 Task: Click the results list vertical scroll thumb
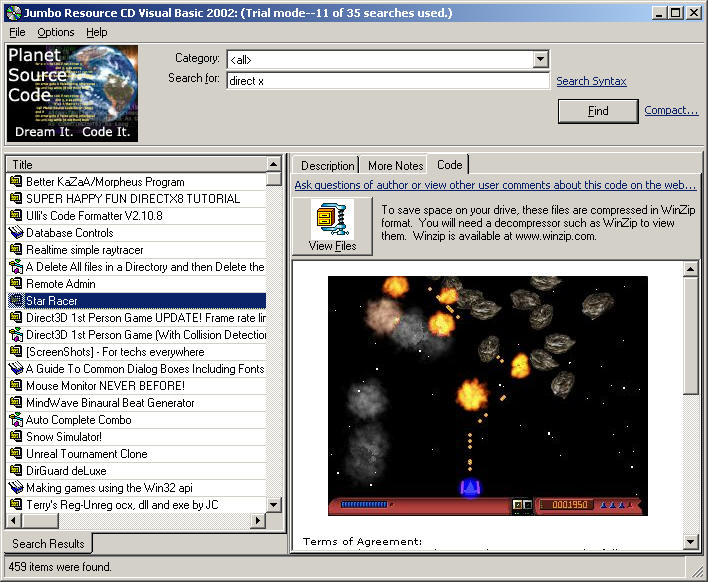tap(274, 179)
